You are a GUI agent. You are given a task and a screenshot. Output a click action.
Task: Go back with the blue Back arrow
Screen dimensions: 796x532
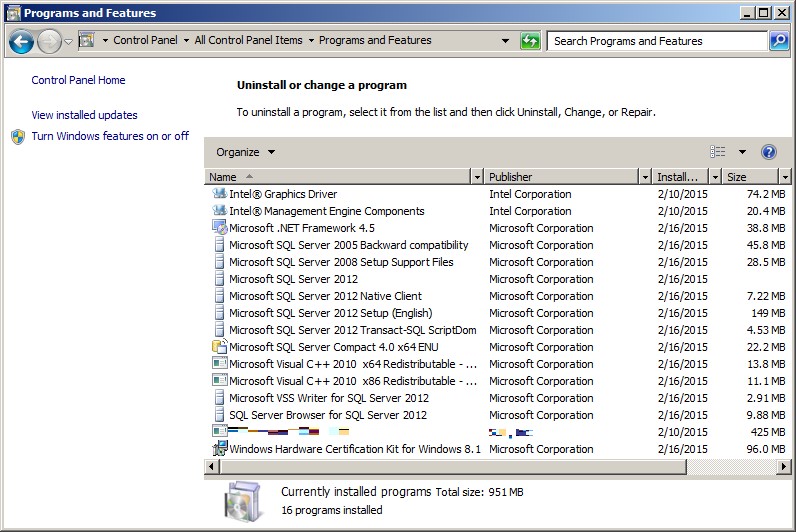pyautogui.click(x=21, y=41)
